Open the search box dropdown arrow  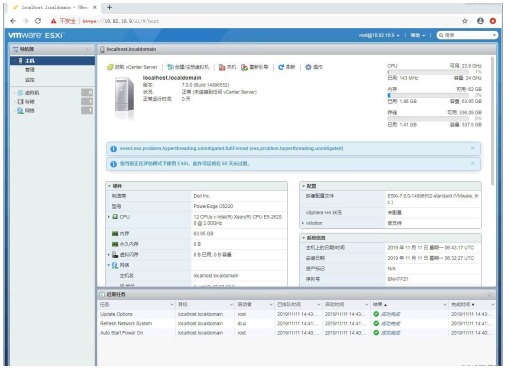494,35
